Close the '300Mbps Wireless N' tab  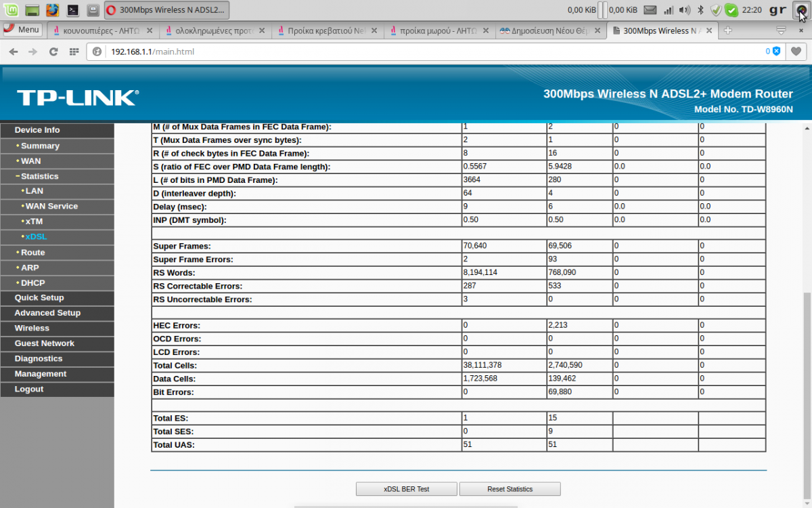[708, 30]
